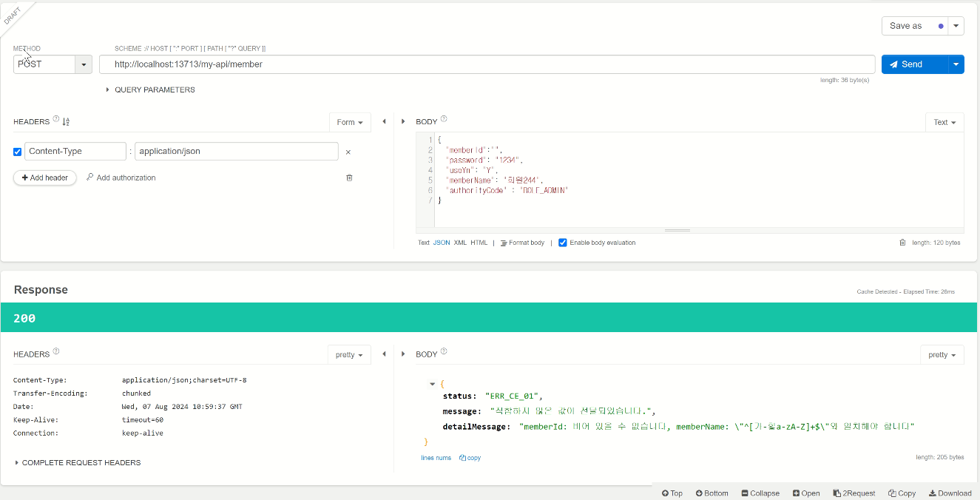Screen dimensions: 980x500
Task: Click the right arrow beside request BODY
Action: 403,121
